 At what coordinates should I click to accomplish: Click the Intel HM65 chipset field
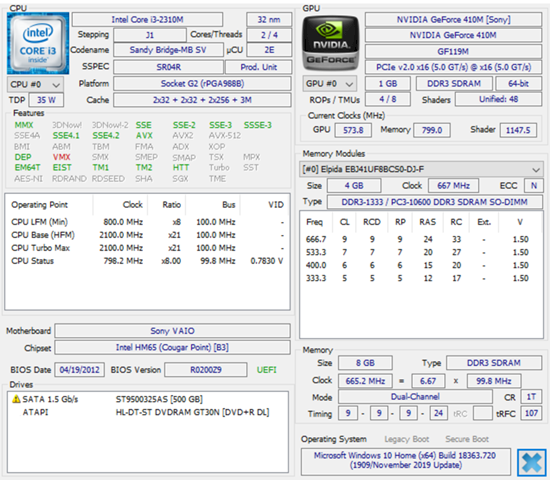[172, 348]
